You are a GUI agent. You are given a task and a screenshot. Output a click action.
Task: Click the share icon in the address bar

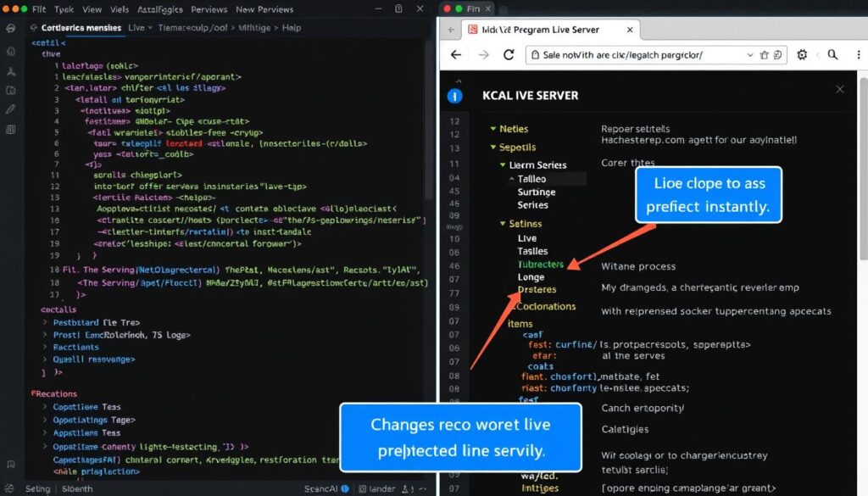765,55
